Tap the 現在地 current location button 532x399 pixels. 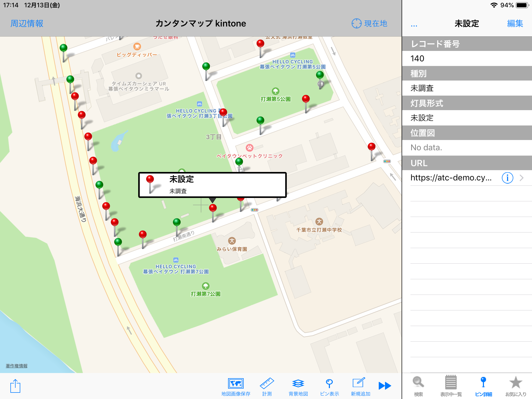point(369,23)
